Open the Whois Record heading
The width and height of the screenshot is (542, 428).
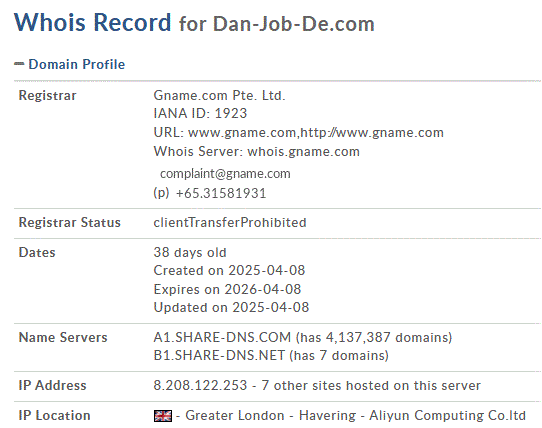pyautogui.click(x=93, y=22)
